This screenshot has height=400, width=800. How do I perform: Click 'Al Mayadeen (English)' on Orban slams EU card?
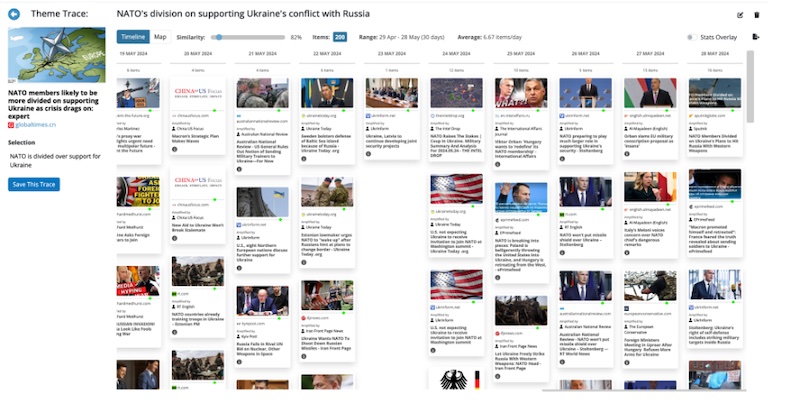coord(648,129)
